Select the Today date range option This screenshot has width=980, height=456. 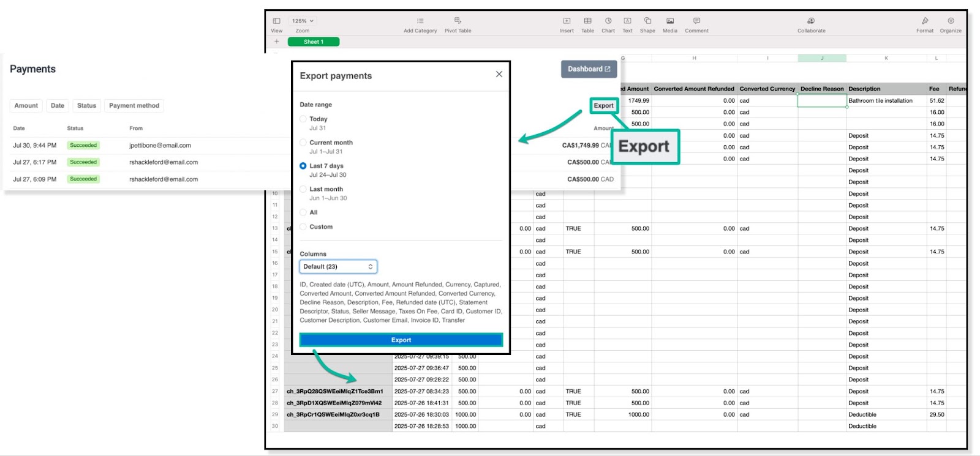[303, 119]
